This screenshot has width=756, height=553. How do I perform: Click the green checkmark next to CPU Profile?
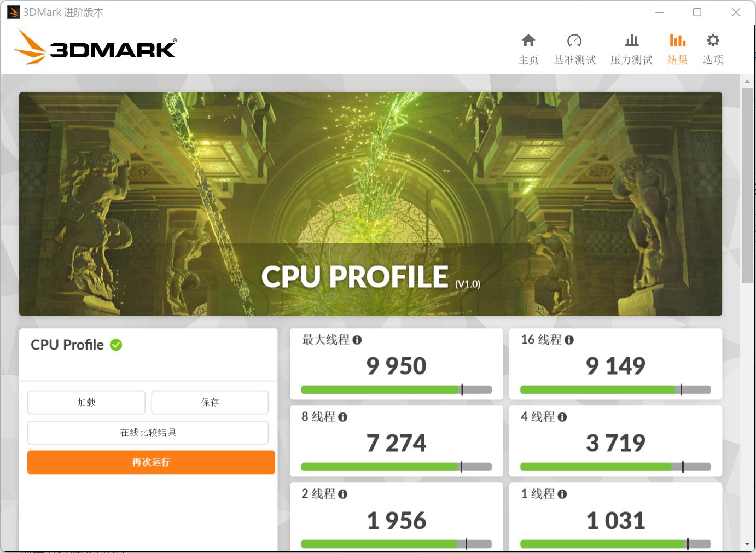click(x=115, y=345)
